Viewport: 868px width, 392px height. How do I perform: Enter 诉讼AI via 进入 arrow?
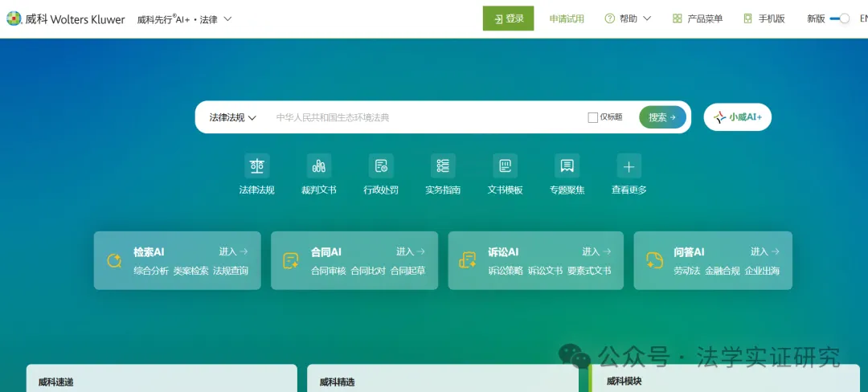[596, 251]
